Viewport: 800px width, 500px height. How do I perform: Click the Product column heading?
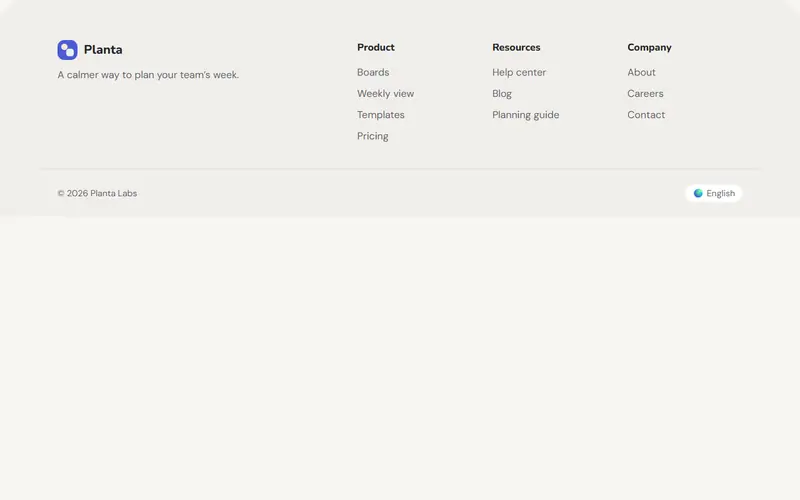pos(376,47)
